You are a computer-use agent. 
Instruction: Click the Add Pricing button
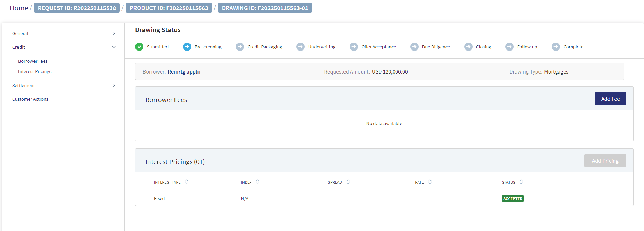click(605, 161)
